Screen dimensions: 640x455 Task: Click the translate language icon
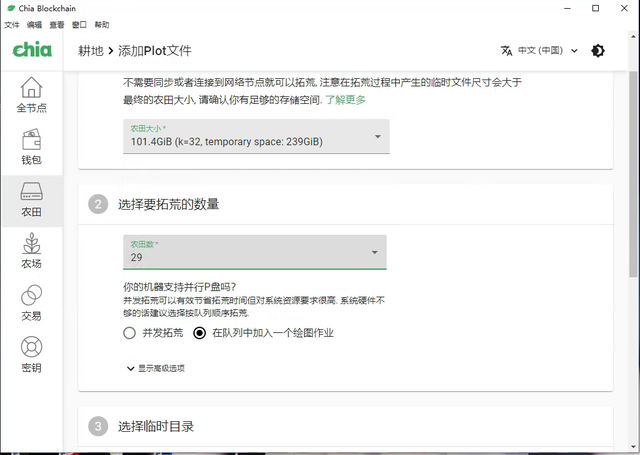pos(507,51)
